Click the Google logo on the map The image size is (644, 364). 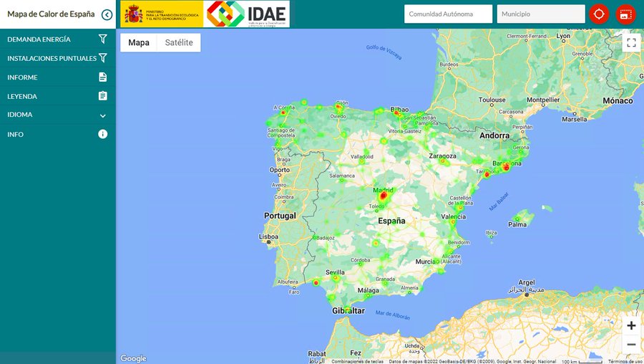click(133, 358)
